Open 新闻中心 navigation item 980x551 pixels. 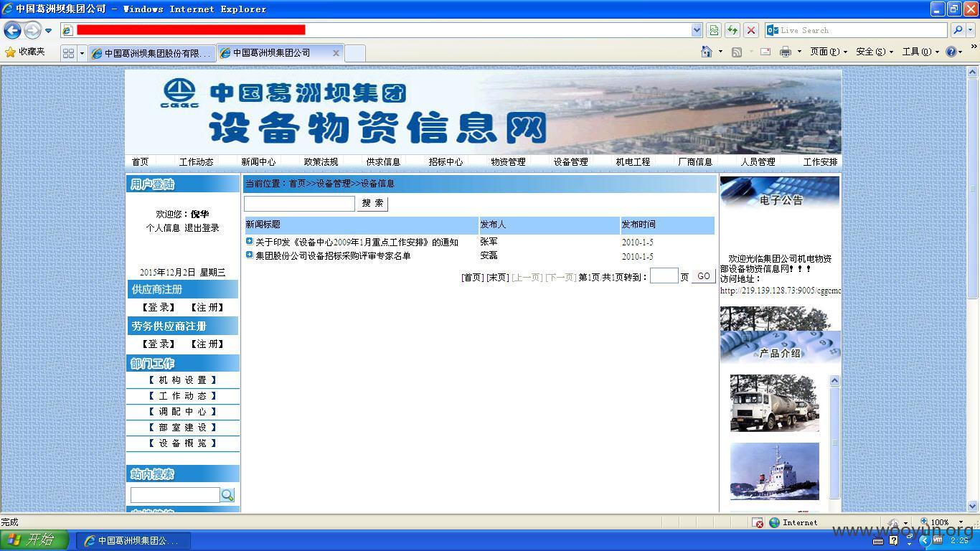click(258, 162)
